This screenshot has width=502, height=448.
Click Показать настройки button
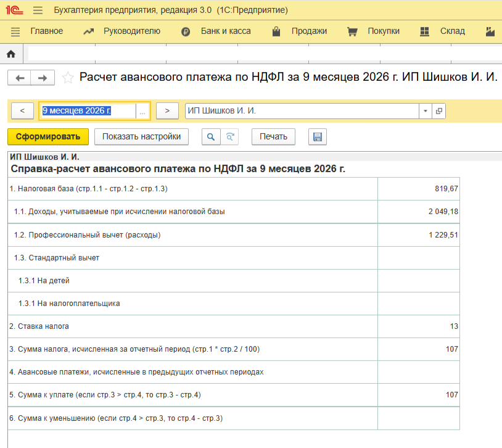[x=141, y=137]
